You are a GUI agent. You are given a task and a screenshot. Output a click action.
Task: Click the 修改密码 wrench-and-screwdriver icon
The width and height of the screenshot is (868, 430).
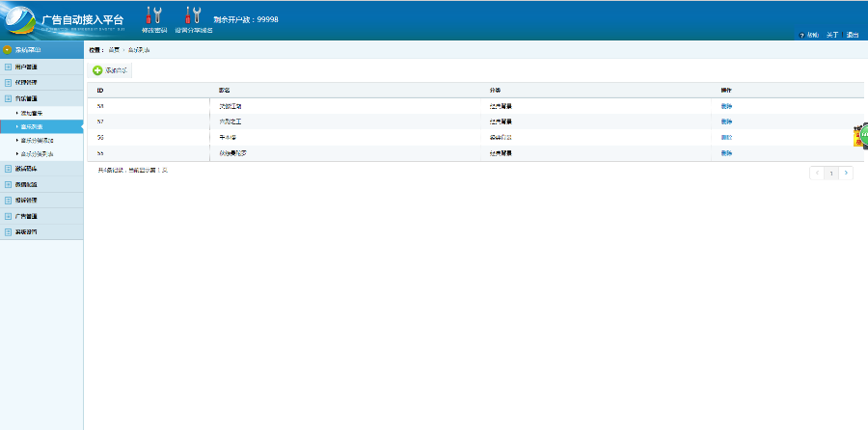(153, 14)
